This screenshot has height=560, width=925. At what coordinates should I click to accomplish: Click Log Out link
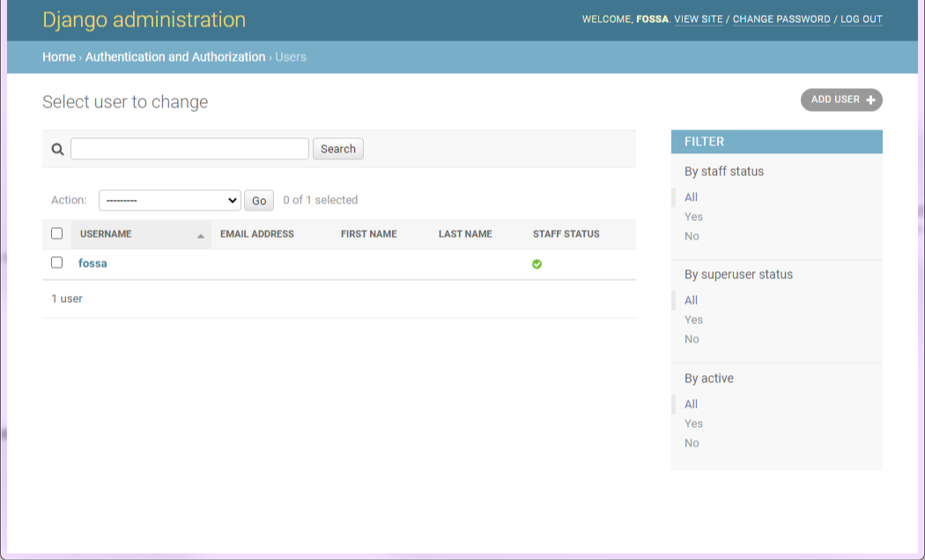(x=862, y=18)
